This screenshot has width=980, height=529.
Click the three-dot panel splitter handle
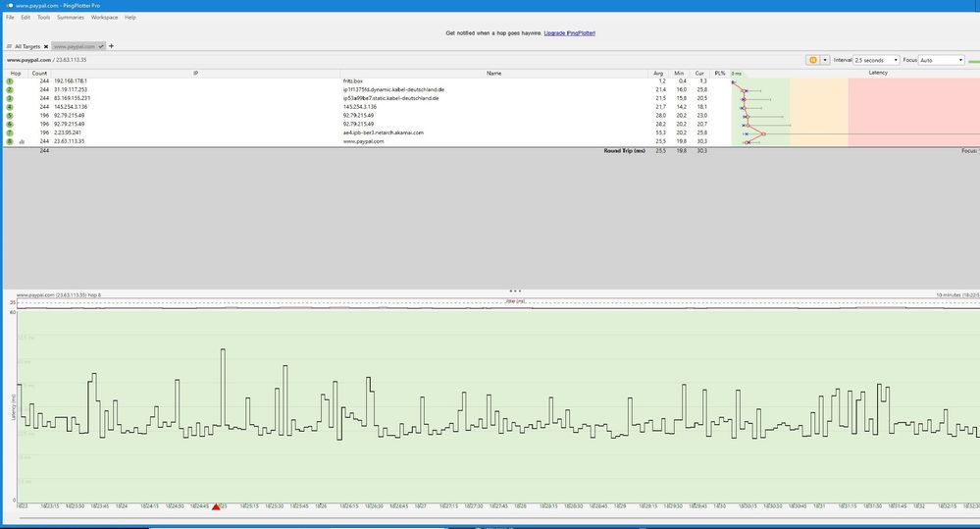(x=515, y=291)
